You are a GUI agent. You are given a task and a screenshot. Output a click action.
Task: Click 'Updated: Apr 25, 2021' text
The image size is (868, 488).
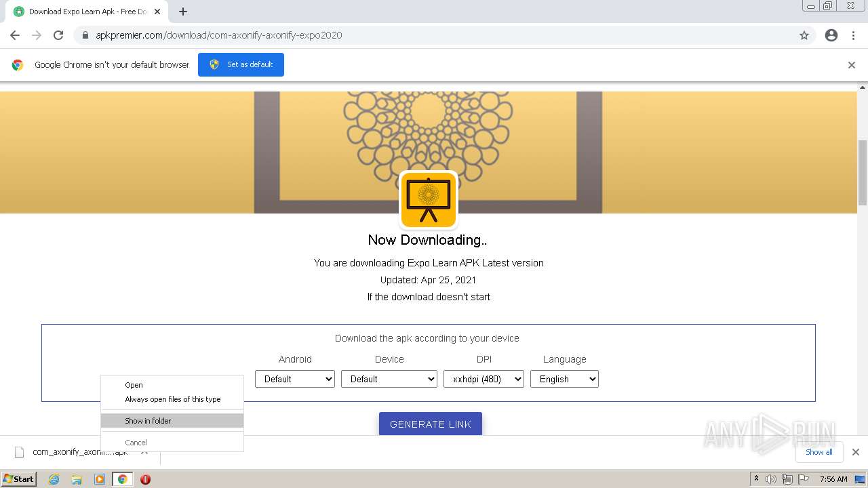point(428,280)
